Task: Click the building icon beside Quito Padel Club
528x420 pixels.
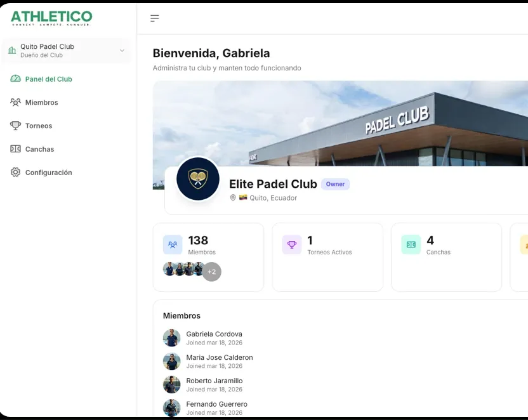Action: [x=12, y=51]
